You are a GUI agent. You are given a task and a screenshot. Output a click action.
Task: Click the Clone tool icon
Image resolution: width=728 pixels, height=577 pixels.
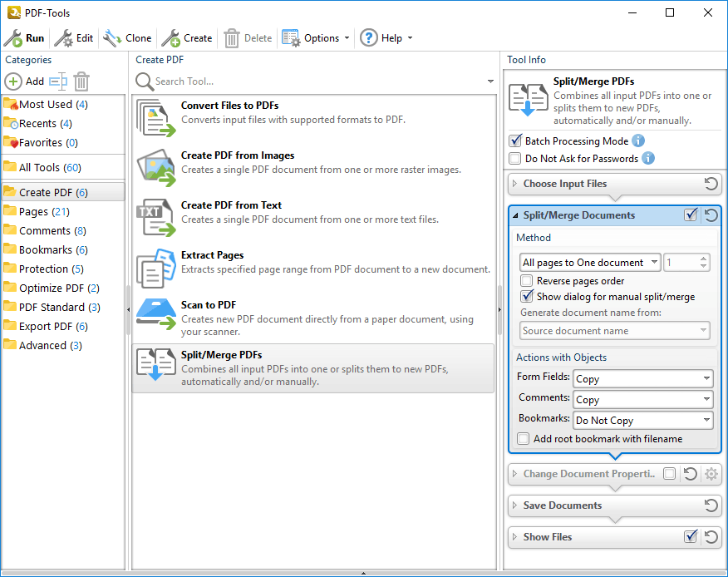point(112,38)
